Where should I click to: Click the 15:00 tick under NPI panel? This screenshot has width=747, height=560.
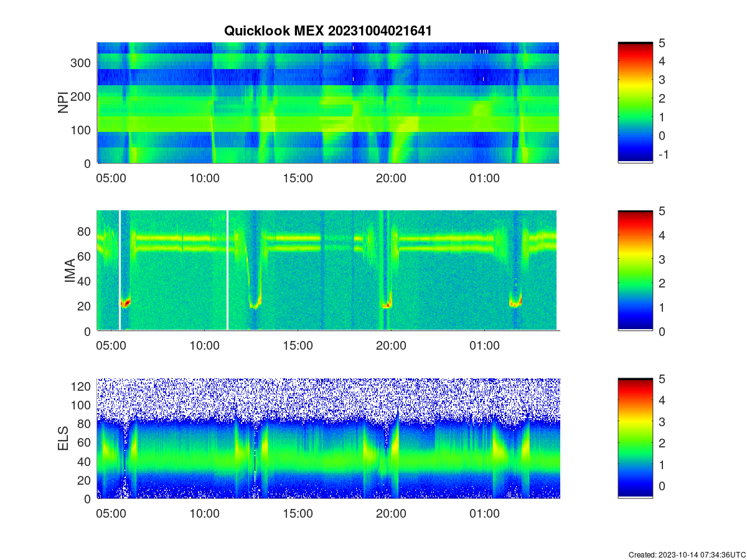(298, 178)
